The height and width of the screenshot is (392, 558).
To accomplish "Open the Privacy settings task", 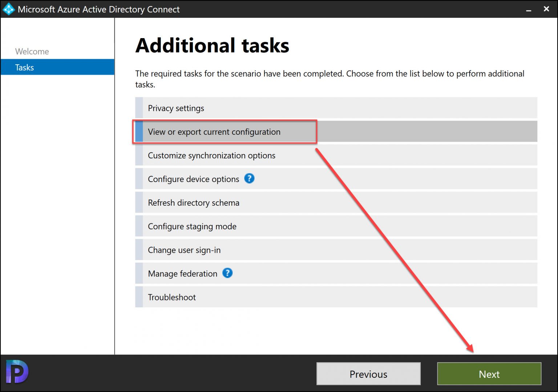I will (x=336, y=108).
